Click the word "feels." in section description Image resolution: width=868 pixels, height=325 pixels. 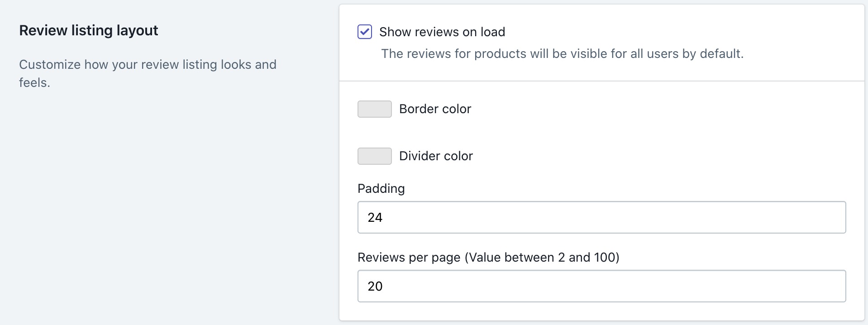pos(34,83)
